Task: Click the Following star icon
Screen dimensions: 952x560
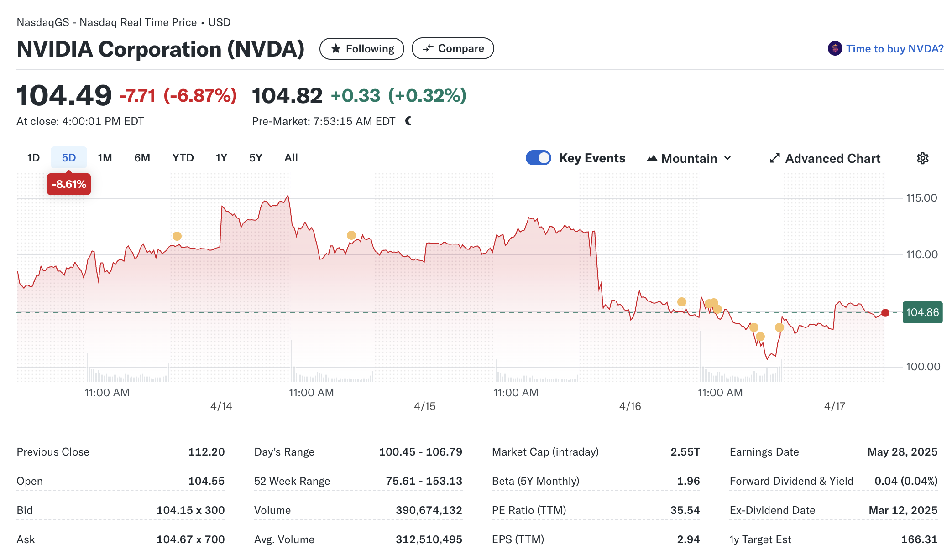Action: (x=336, y=48)
